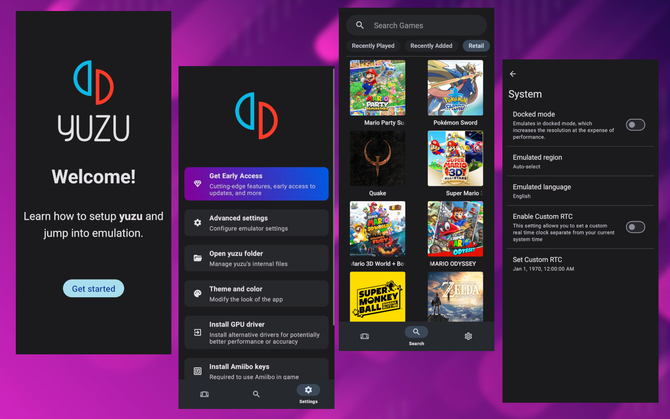The height and width of the screenshot is (419, 670).
Task: Toggle the Docked mode switch
Action: click(x=635, y=125)
